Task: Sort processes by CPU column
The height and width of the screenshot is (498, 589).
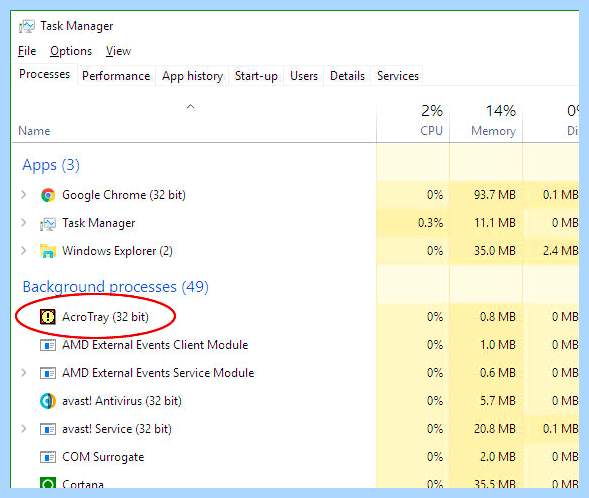Action: [x=431, y=131]
